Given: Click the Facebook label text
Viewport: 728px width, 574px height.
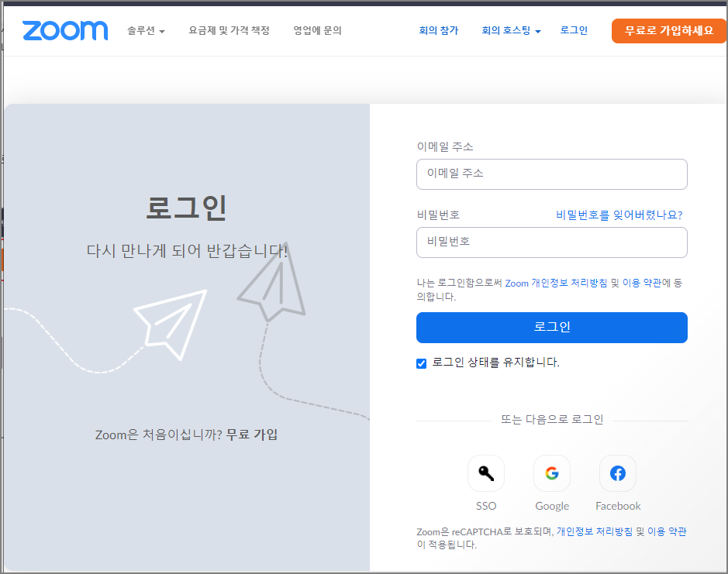Looking at the screenshot, I should coord(618,506).
